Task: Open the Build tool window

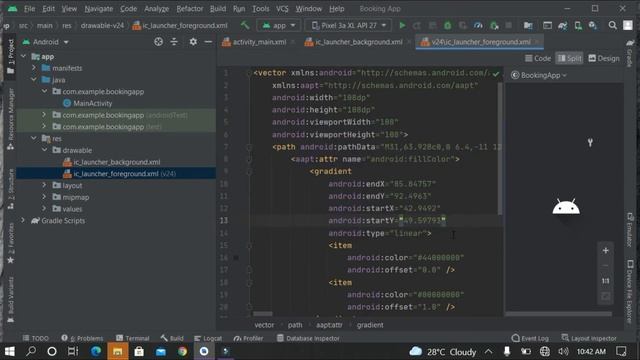Action: [172, 338]
